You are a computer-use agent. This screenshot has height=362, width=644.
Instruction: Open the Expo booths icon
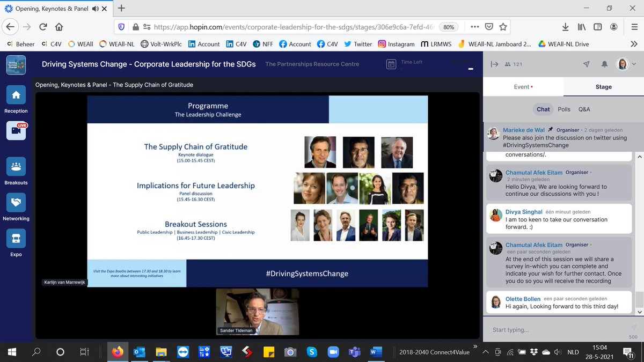(x=16, y=239)
